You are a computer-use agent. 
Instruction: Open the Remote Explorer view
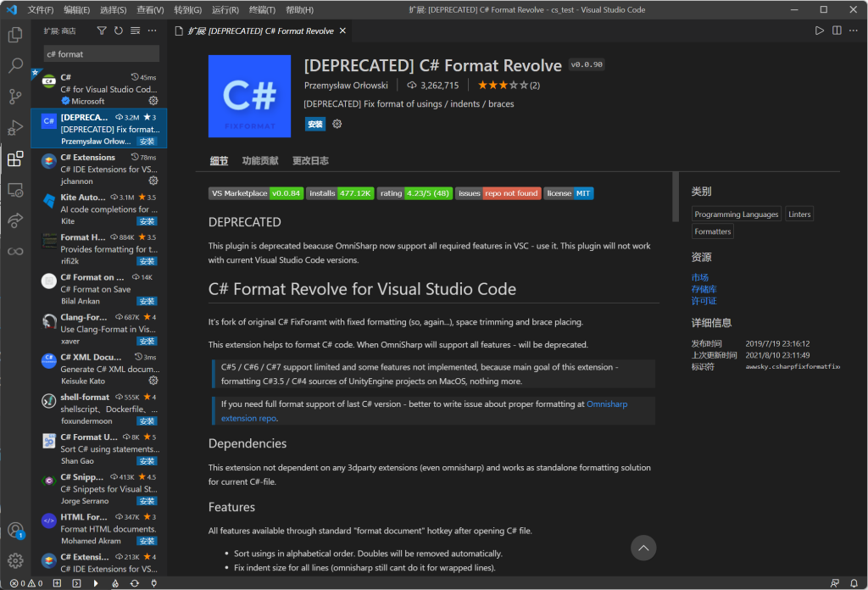(15, 190)
